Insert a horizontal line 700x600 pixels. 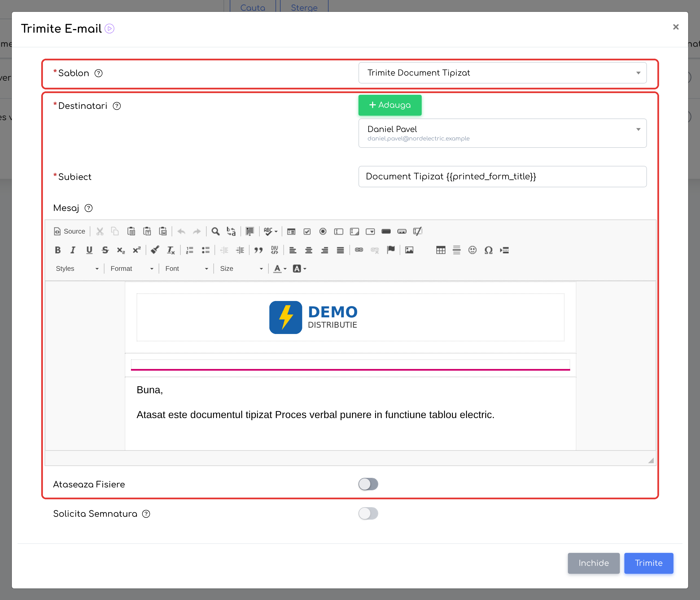click(456, 250)
